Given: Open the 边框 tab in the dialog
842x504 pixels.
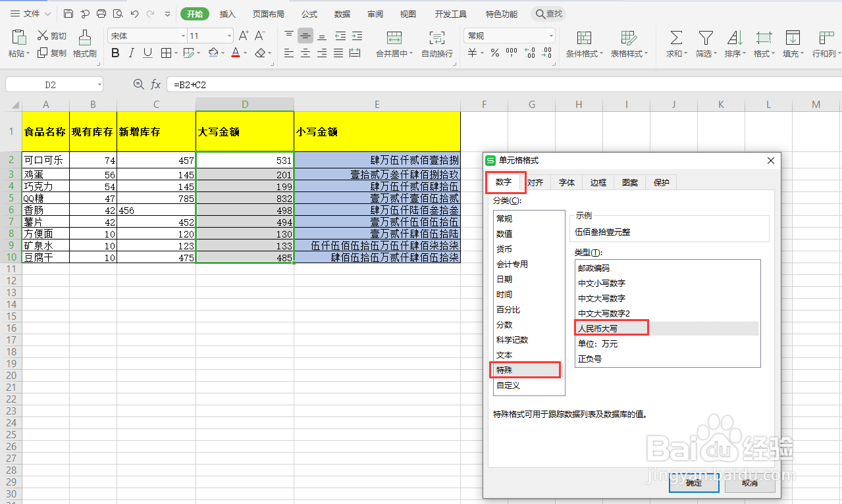Looking at the screenshot, I should [598, 182].
